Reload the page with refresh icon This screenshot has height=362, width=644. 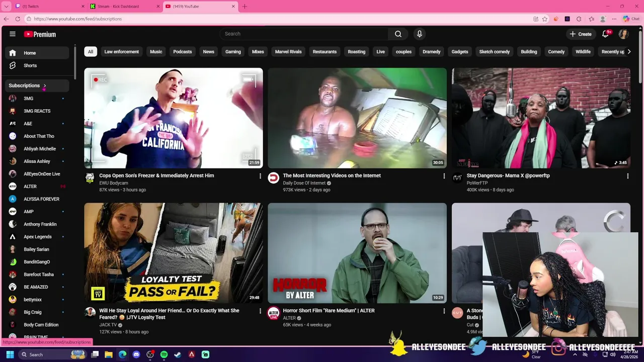(x=17, y=19)
